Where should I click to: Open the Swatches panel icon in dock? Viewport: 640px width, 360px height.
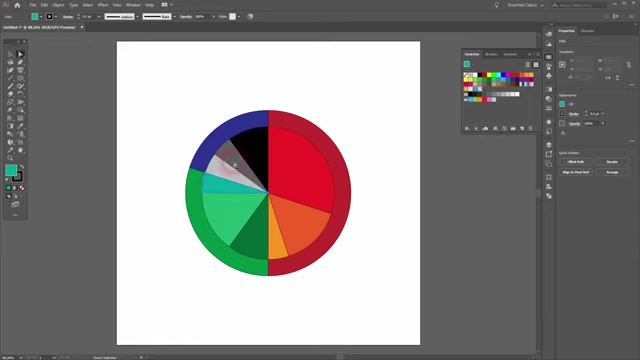[549, 57]
